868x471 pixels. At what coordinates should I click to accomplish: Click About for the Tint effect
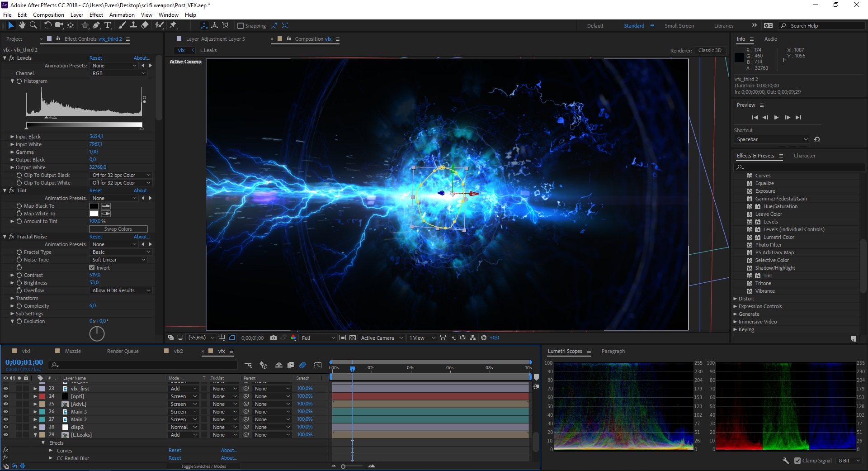141,190
